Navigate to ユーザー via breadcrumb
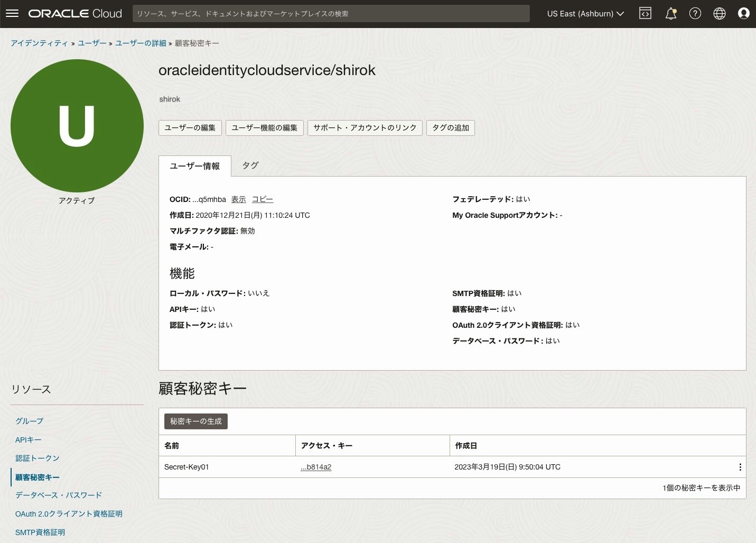This screenshot has width=756, height=543. [x=92, y=43]
